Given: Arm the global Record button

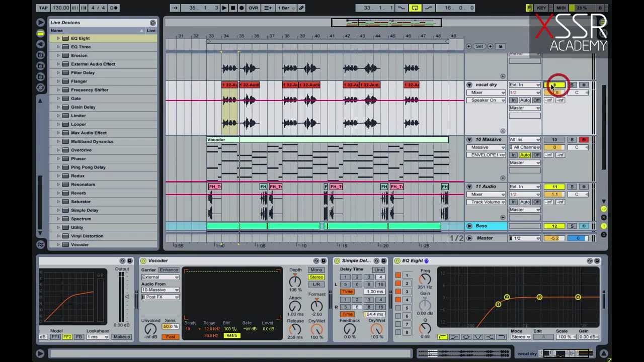Looking at the screenshot, I should (x=242, y=8).
